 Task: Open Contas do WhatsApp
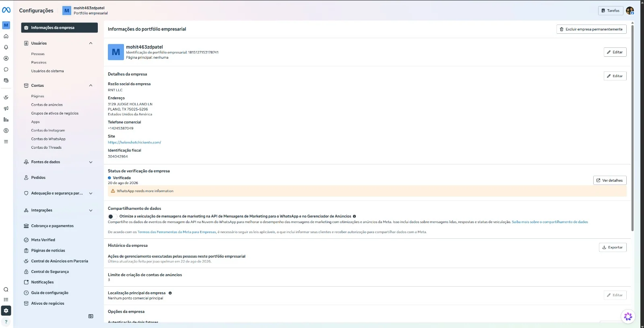click(48, 139)
